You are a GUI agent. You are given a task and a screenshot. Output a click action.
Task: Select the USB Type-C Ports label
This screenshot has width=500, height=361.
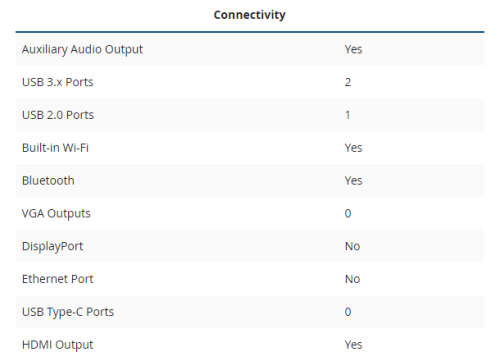pos(68,312)
